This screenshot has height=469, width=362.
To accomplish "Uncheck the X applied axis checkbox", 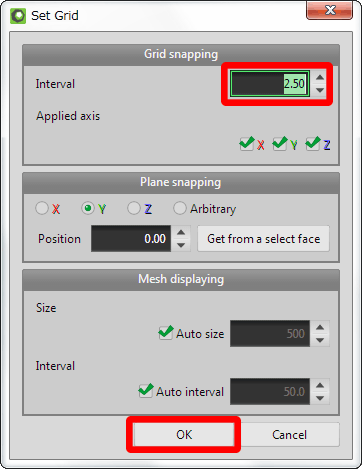I will click(x=247, y=144).
